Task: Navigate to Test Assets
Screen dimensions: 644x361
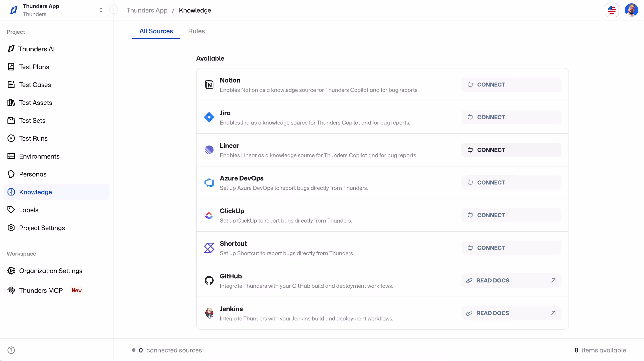Action: tap(56, 103)
